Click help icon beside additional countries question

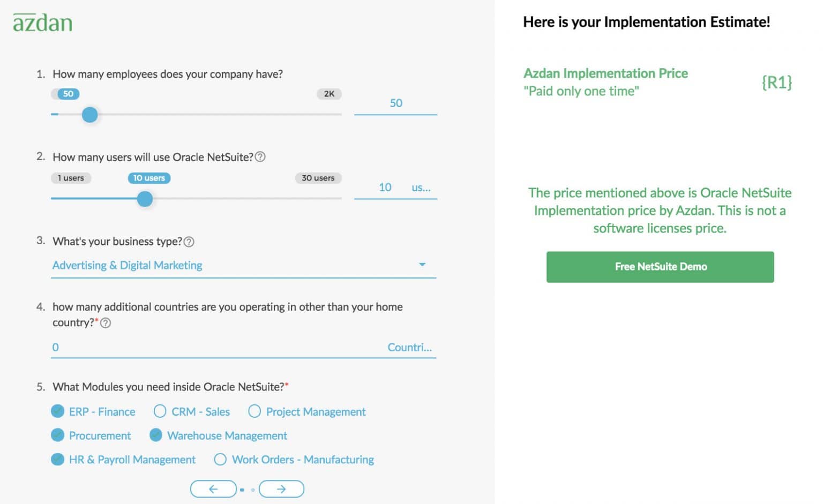(106, 323)
